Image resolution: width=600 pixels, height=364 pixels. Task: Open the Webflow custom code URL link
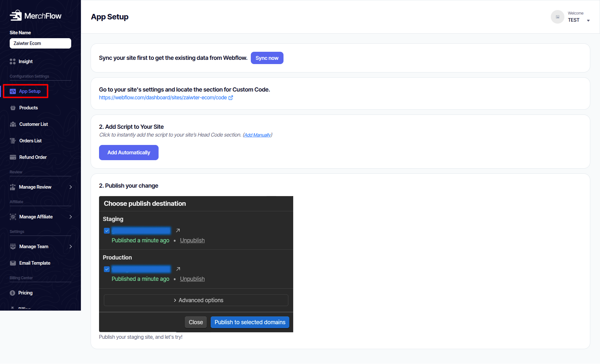point(163,98)
